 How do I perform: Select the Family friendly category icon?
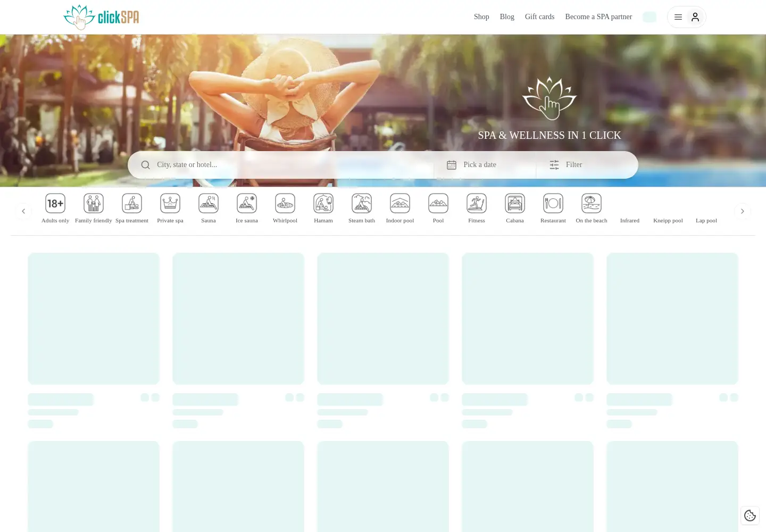(x=94, y=203)
